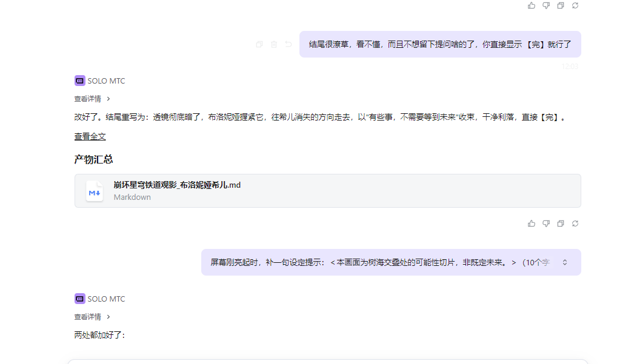634x364 pixels.
Task: Delete the user message about 结尾很潦草
Action: click(274, 44)
